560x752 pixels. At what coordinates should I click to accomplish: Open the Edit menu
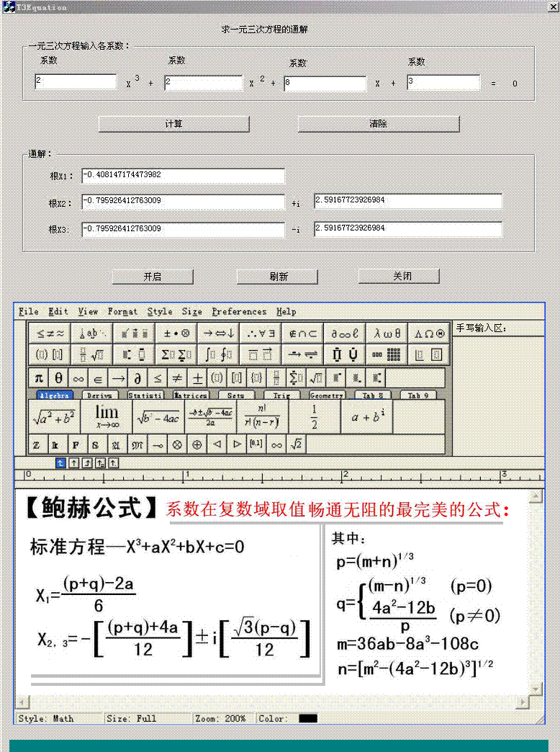[58, 312]
